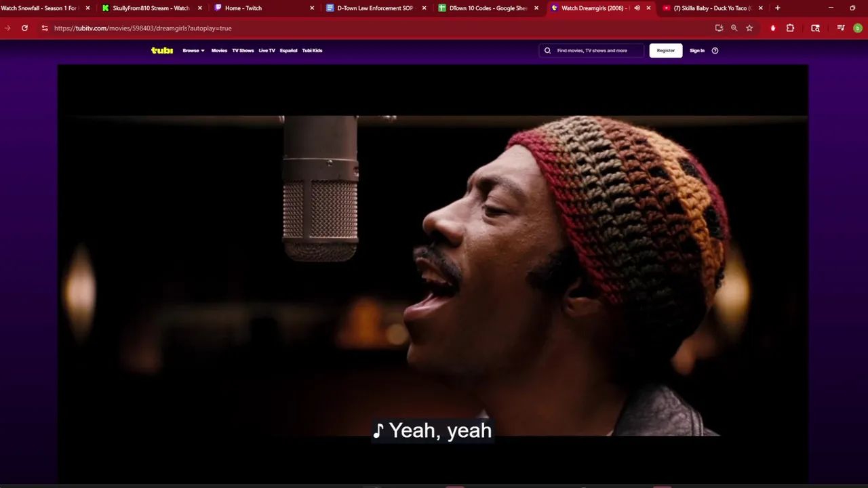Click the Sign In link
Viewport: 868px width, 488px height.
697,50
